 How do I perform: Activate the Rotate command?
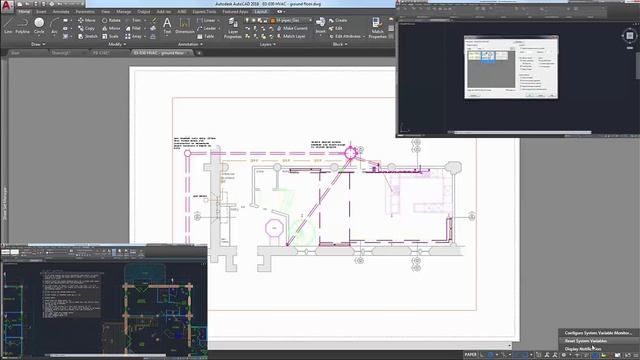(x=111, y=20)
